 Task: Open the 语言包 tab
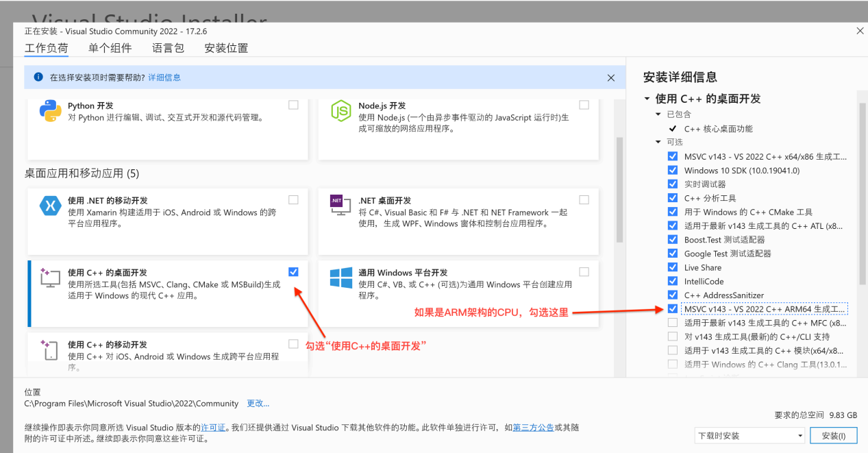pyautogui.click(x=167, y=47)
